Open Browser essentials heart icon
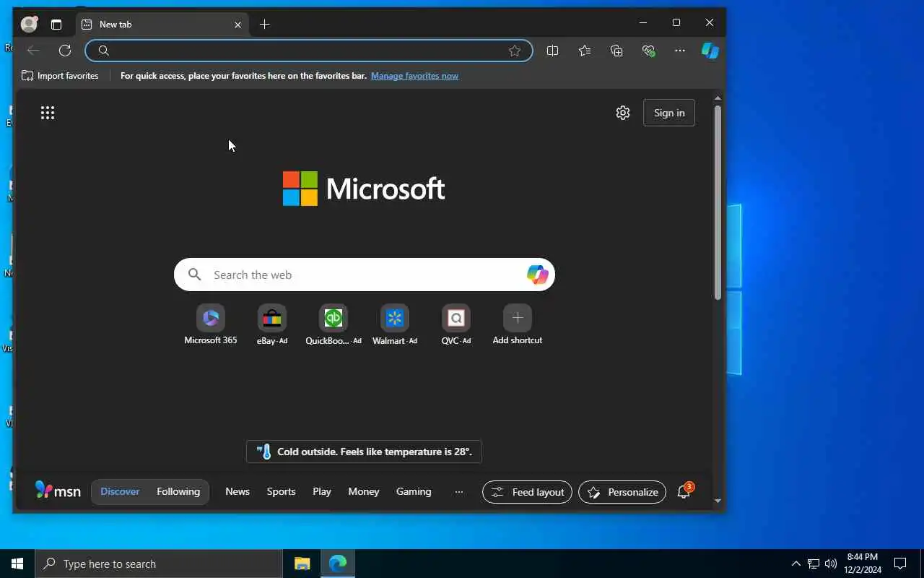This screenshot has height=578, width=924. click(x=648, y=51)
